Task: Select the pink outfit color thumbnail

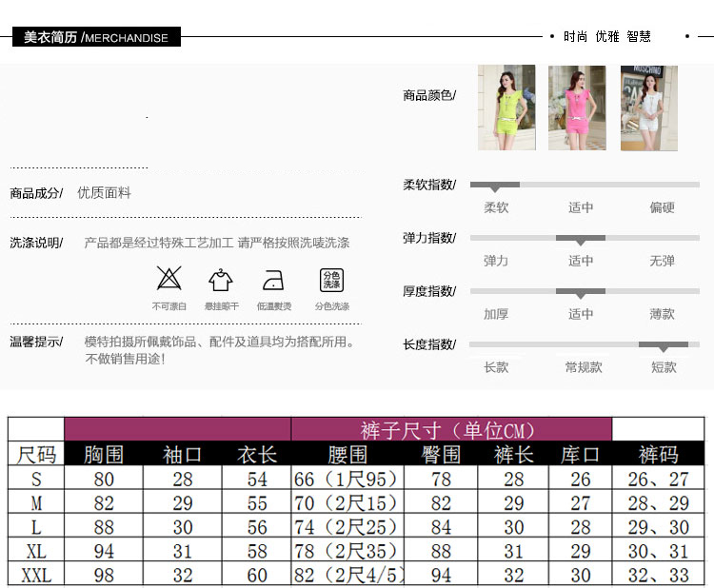Action: [577, 108]
